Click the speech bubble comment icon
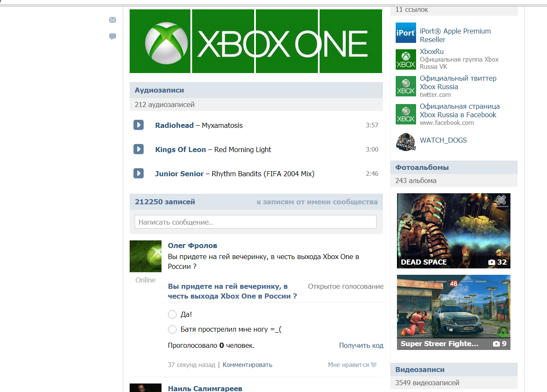 point(113,37)
